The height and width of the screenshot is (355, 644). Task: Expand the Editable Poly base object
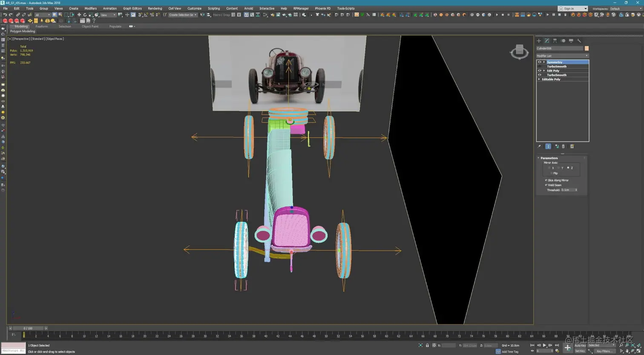tap(539, 79)
